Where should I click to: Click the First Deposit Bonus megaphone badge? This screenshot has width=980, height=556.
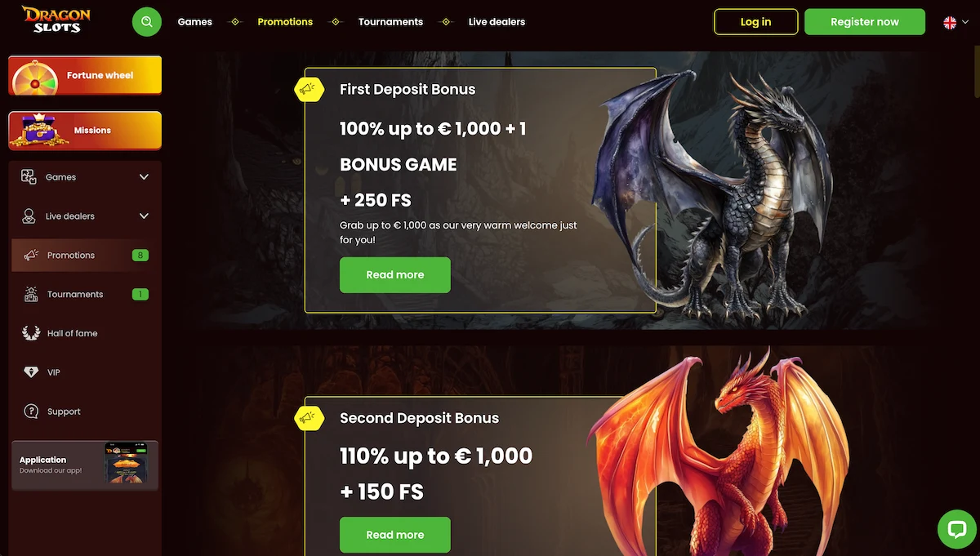(x=309, y=89)
